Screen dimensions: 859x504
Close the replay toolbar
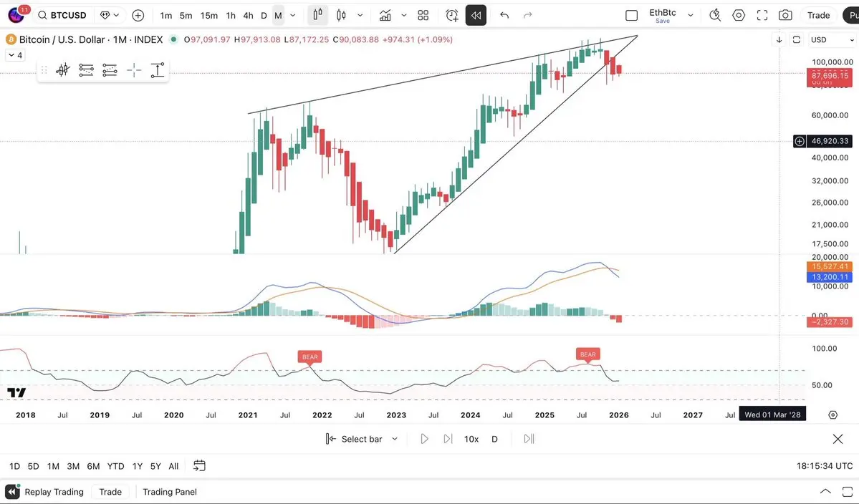[838, 439]
